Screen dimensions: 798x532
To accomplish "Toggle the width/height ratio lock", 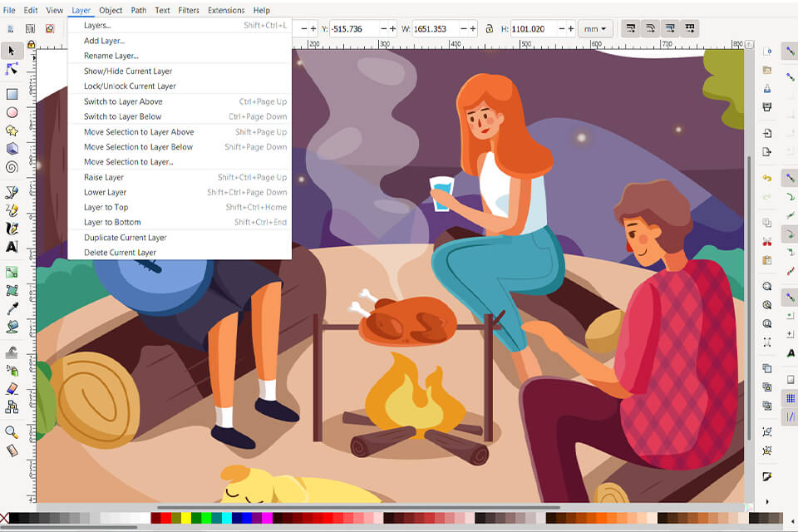I will click(489, 29).
